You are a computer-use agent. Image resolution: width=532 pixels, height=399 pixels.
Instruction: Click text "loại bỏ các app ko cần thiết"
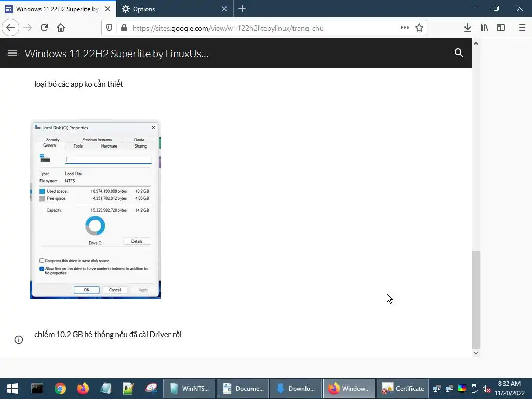tap(78, 84)
